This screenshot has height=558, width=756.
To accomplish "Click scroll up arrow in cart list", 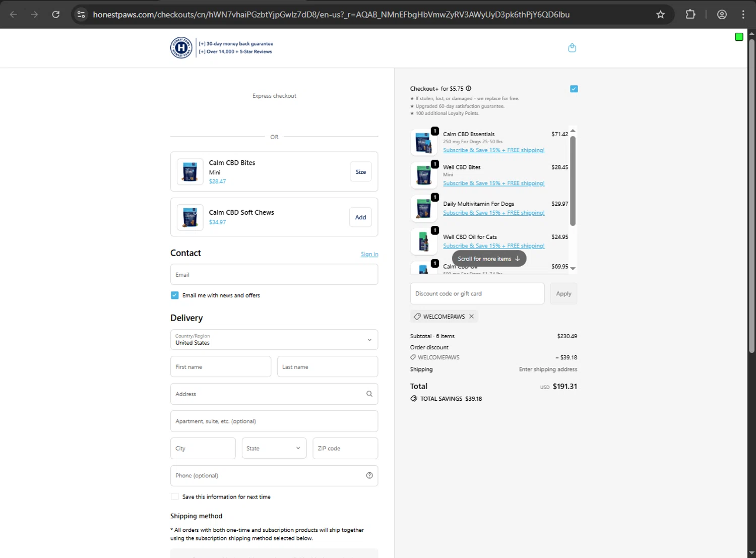I will pyautogui.click(x=573, y=131).
